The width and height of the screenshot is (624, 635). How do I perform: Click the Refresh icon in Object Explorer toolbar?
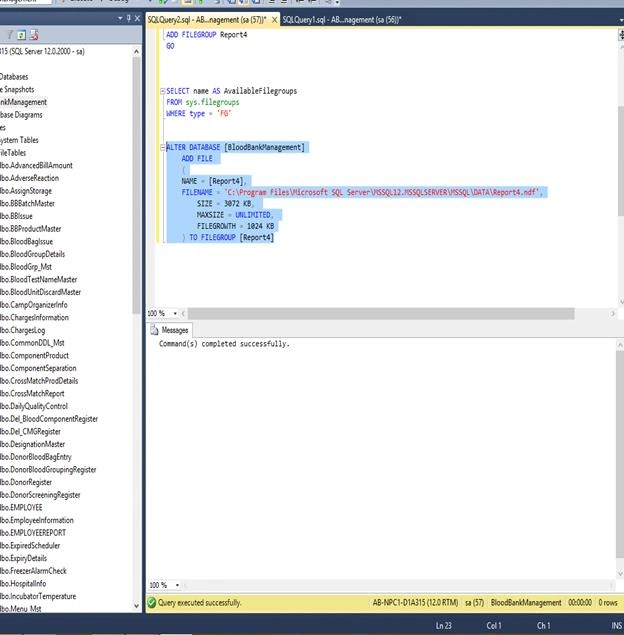click(21, 35)
